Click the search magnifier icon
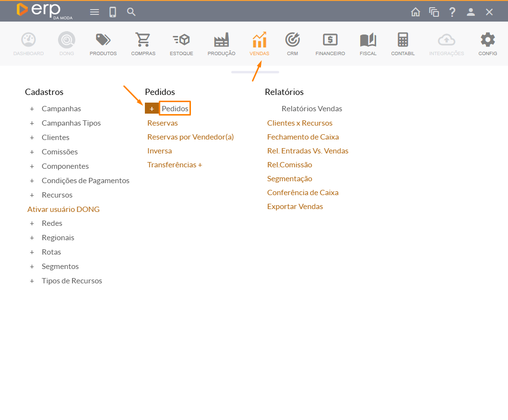 [131, 12]
